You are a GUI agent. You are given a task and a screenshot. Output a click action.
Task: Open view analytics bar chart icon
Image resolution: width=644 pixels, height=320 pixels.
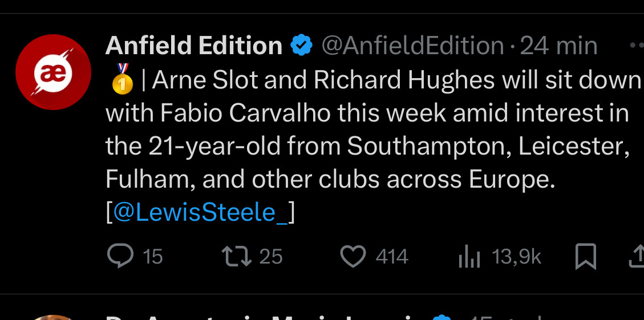(x=469, y=257)
